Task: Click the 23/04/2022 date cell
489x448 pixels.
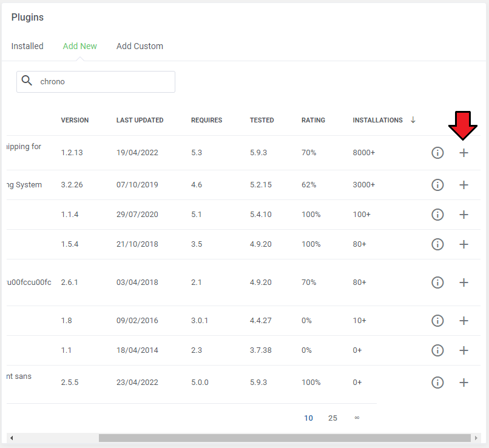Action: tap(137, 383)
